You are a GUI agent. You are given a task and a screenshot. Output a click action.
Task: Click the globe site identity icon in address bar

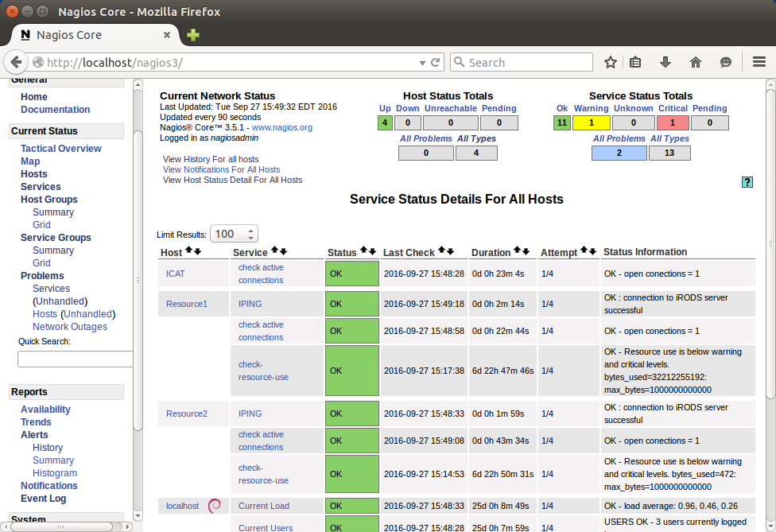pyautogui.click(x=37, y=62)
